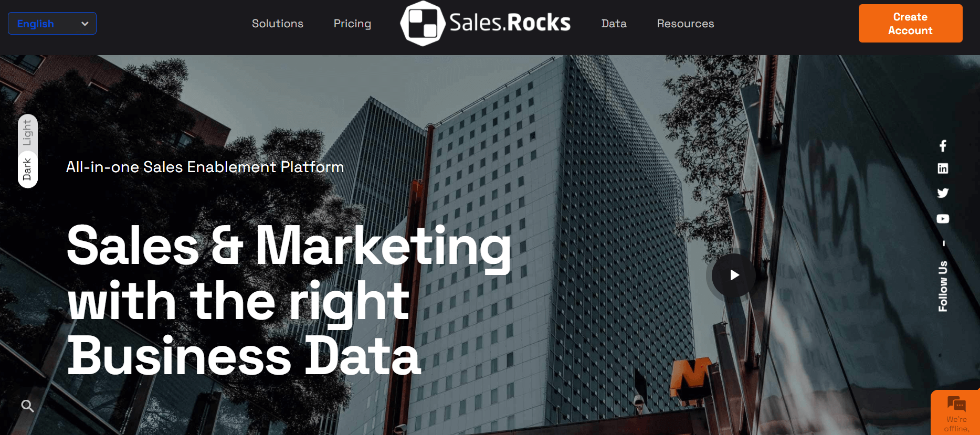Viewport: 980px width, 435px height.
Task: Expand language selector chevron arrow
Action: click(x=85, y=24)
